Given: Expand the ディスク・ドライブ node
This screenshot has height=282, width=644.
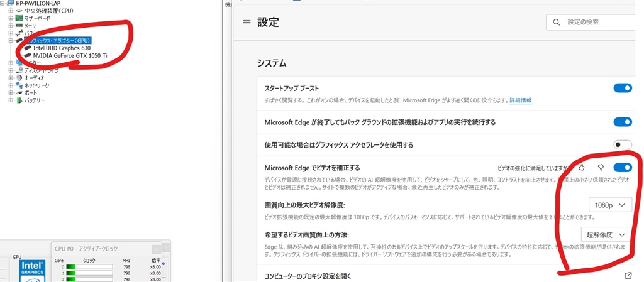Looking at the screenshot, I should 11,70.
